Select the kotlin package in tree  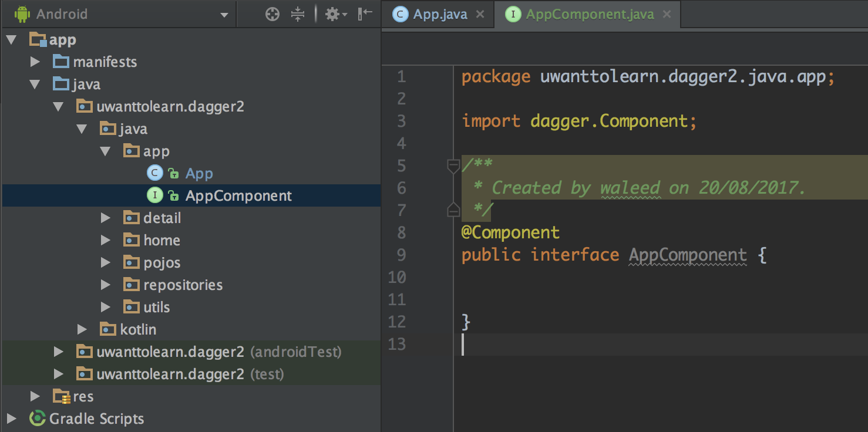(138, 329)
